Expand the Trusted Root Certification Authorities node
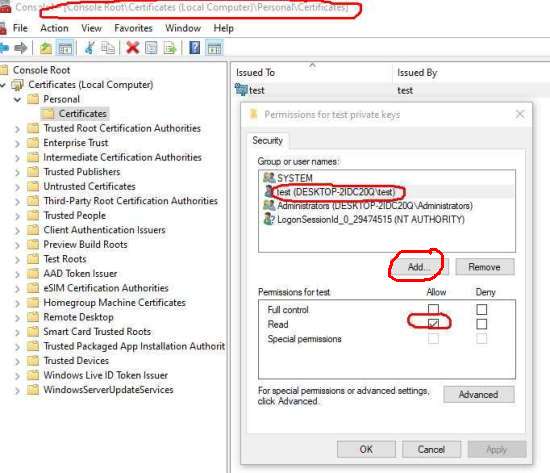 [17, 129]
